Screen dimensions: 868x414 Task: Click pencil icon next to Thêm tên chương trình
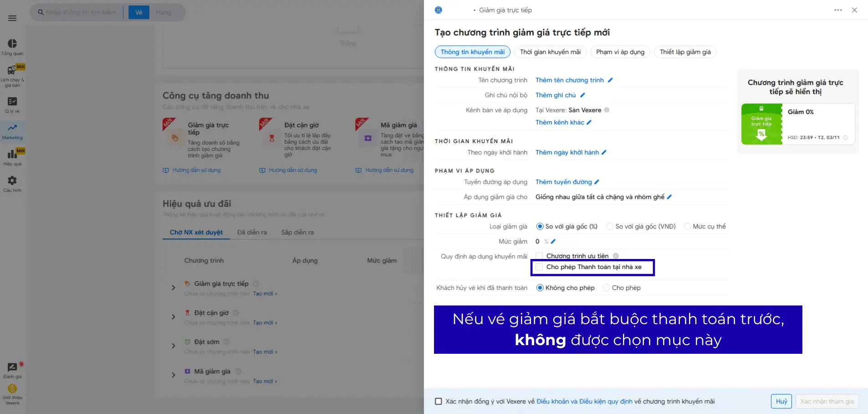(610, 80)
